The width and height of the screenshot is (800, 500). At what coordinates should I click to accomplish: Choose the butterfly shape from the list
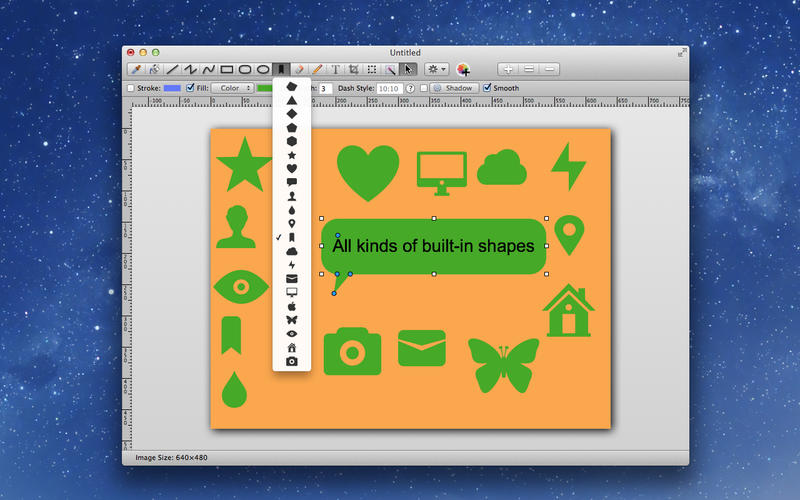click(x=292, y=319)
